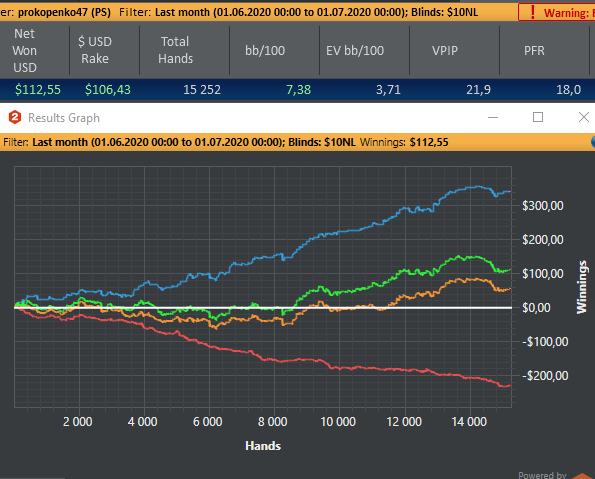Sort by $ USD Rake column header

(95, 50)
